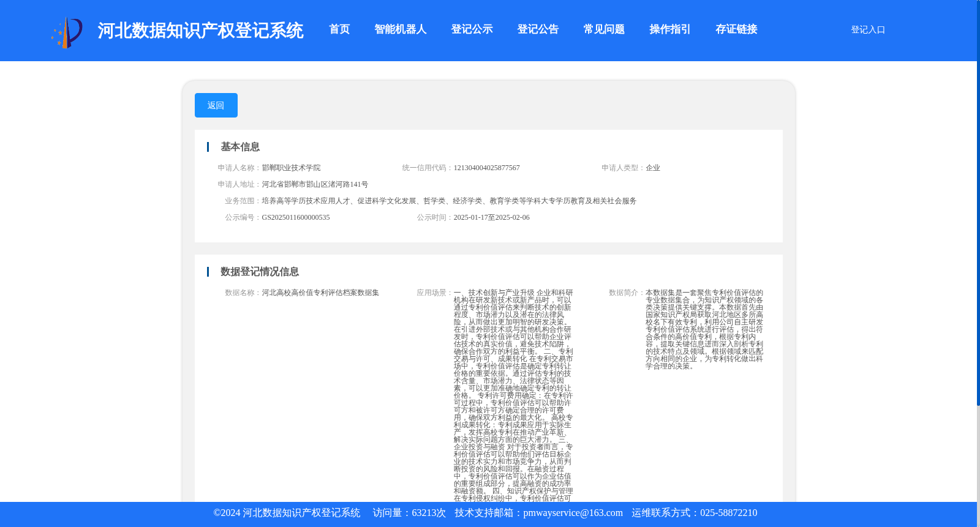The width and height of the screenshot is (980, 527).
Task: Click the page vertical scrollbar
Action: coord(978,202)
